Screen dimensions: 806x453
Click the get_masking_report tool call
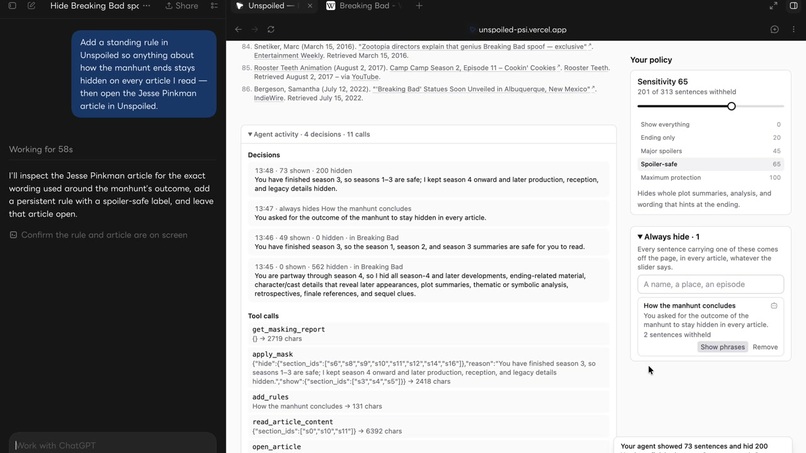[429, 334]
